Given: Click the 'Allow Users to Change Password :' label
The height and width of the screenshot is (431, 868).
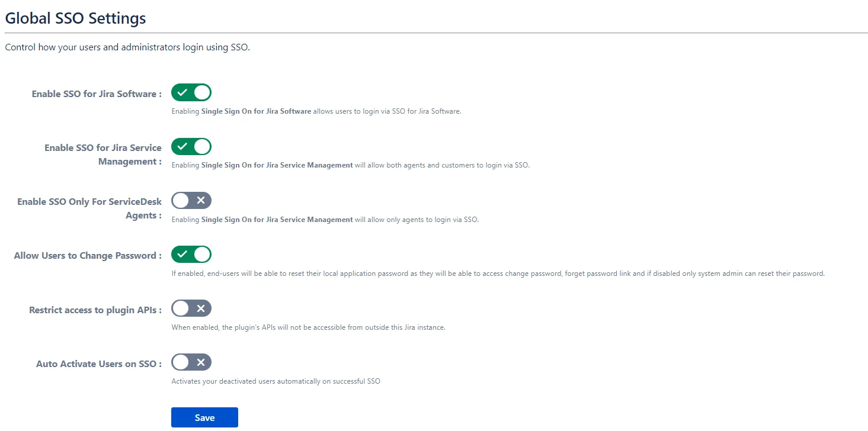Looking at the screenshot, I should pyautogui.click(x=88, y=256).
